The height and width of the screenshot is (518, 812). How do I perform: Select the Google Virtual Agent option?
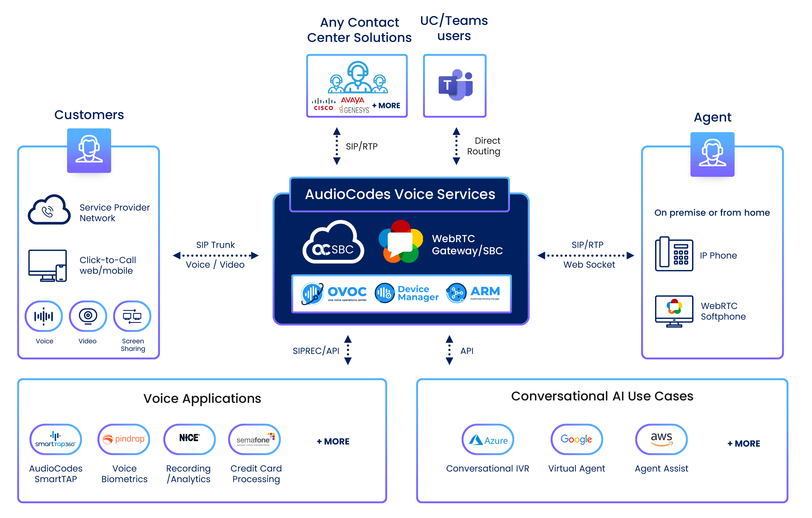[571, 446]
